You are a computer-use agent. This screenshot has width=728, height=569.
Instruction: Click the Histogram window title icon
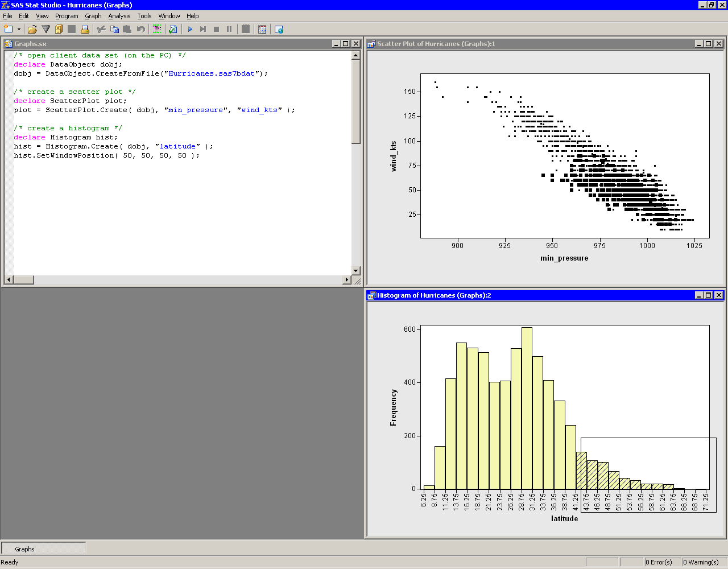coord(371,295)
